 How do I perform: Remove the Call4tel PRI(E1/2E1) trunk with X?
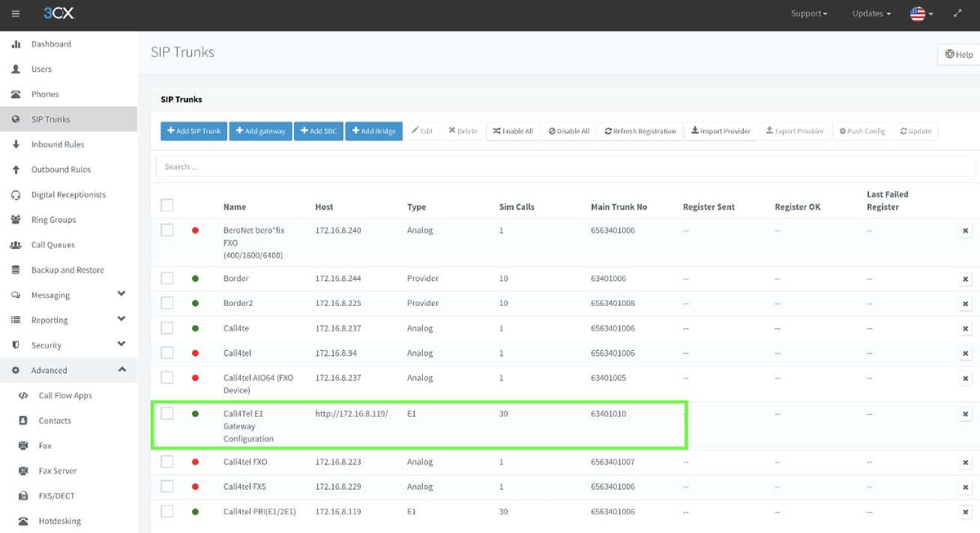tap(964, 513)
